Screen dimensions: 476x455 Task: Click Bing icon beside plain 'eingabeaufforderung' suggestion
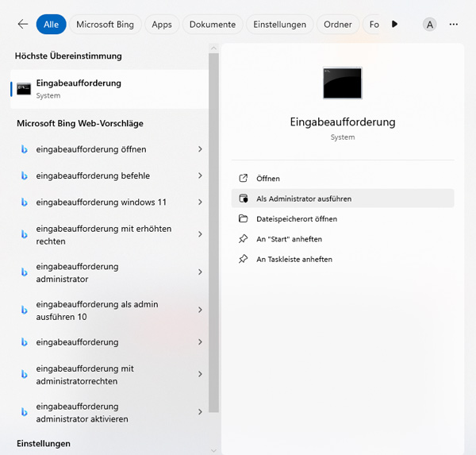pos(24,342)
